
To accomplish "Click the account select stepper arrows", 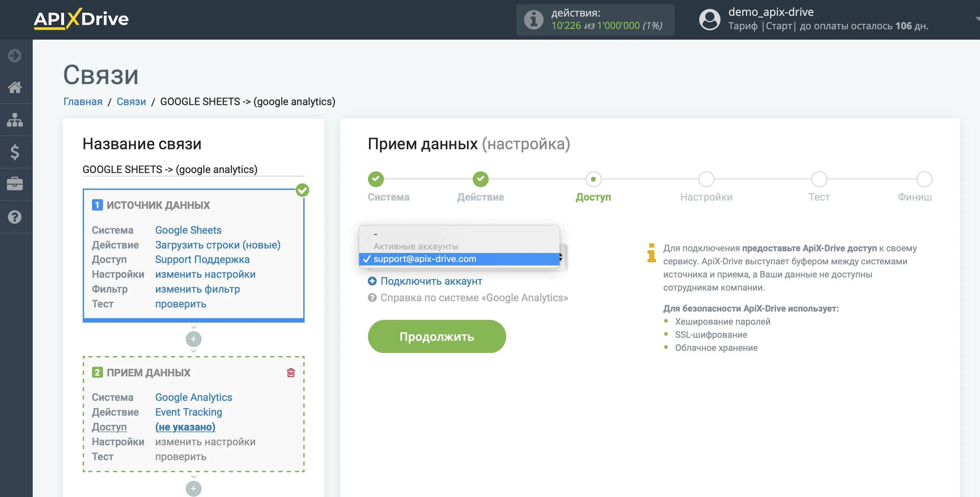I will point(561,257).
